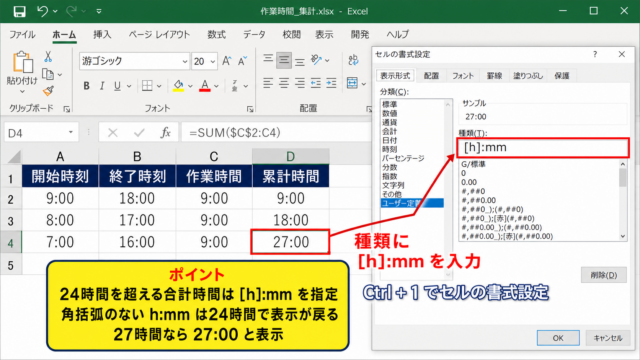The width and height of the screenshot is (640, 360).
Task: Increase font size with large A icon
Action: pyautogui.click(x=227, y=61)
